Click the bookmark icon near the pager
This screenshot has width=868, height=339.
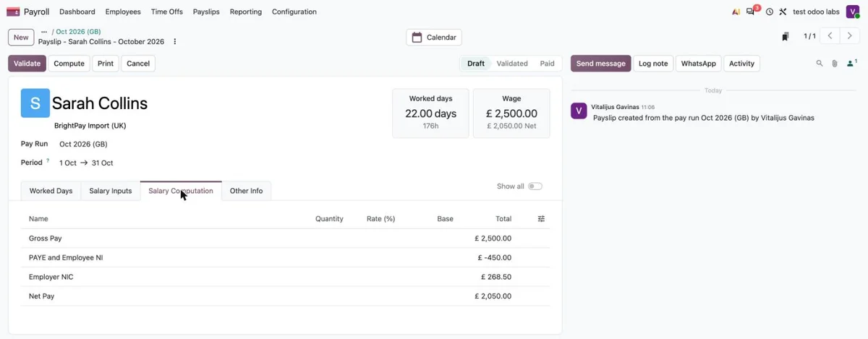coord(786,36)
